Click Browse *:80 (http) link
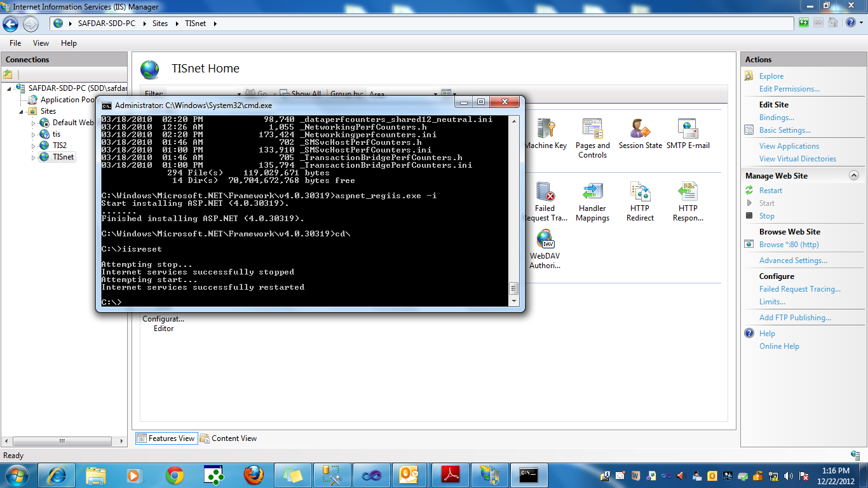Screen dimensions: 868x488 789,245
